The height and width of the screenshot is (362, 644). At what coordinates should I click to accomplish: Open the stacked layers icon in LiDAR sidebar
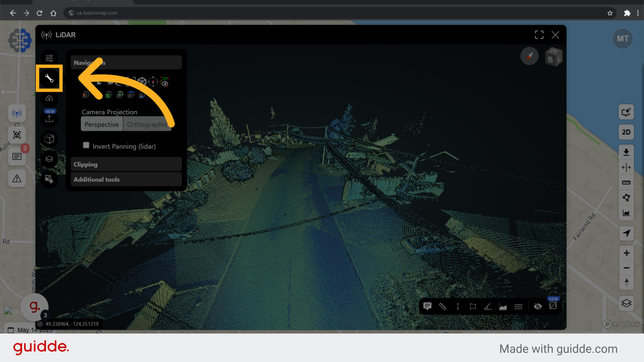(49, 159)
